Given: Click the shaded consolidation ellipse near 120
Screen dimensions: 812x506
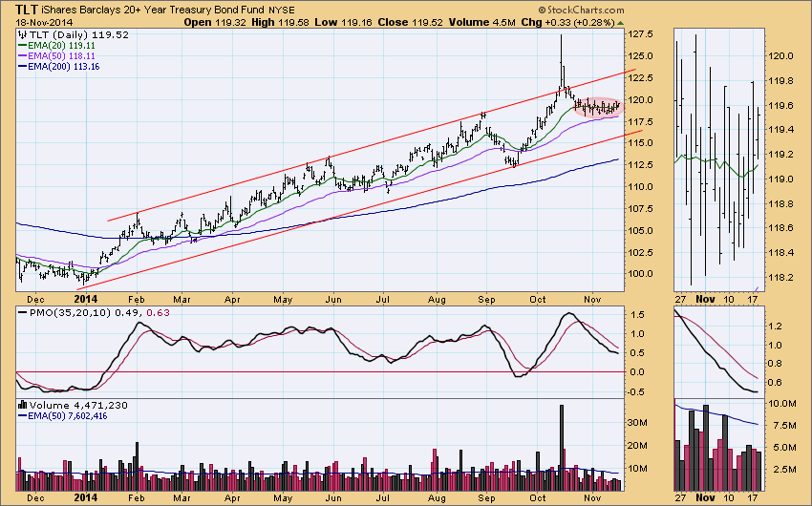Looking at the screenshot, I should [x=600, y=108].
